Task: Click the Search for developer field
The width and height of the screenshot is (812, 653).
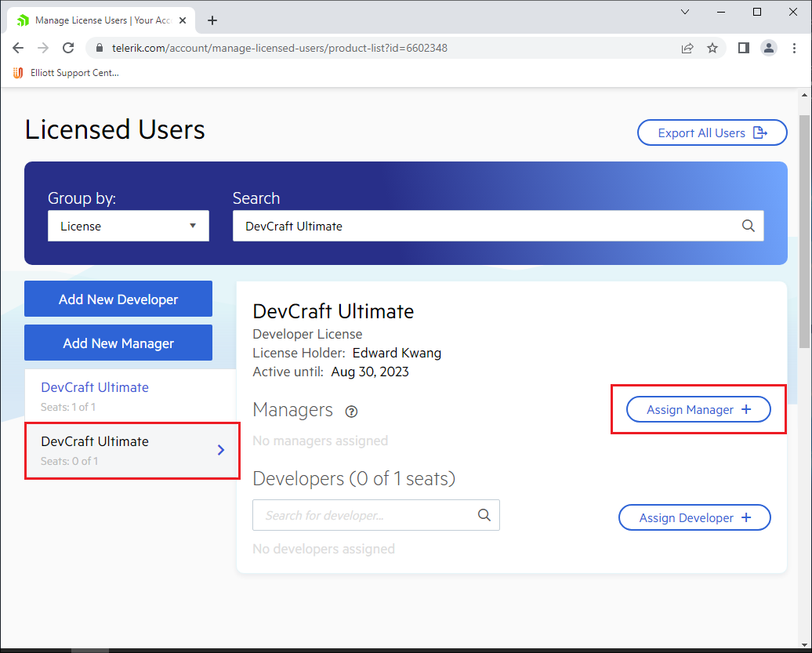Action: coord(376,515)
